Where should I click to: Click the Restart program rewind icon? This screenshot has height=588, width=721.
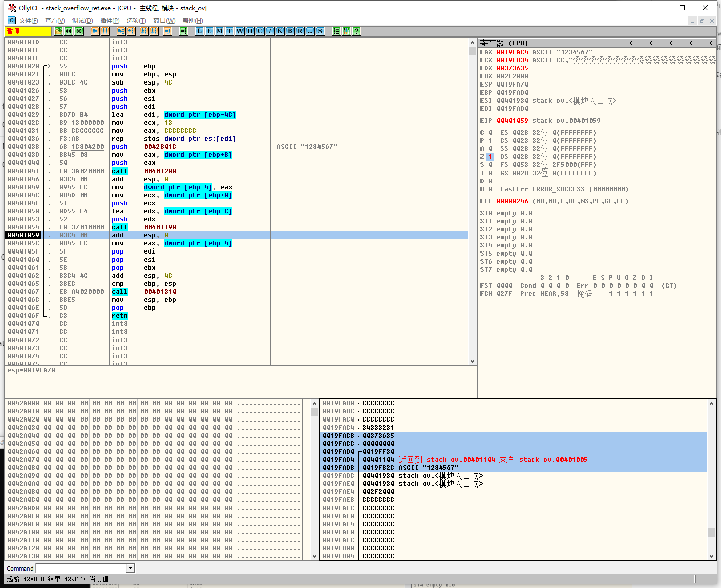click(x=69, y=31)
